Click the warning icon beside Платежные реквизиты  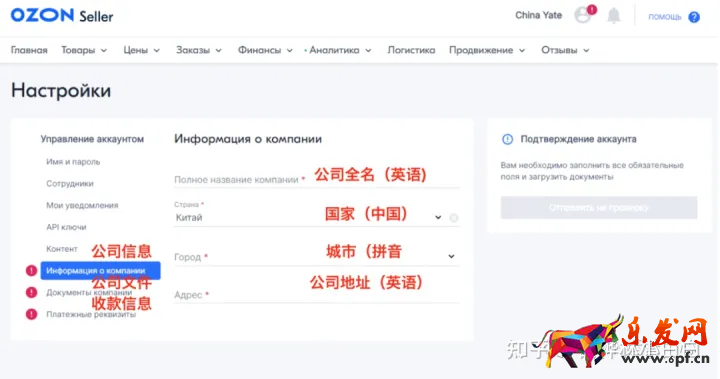pos(31,314)
